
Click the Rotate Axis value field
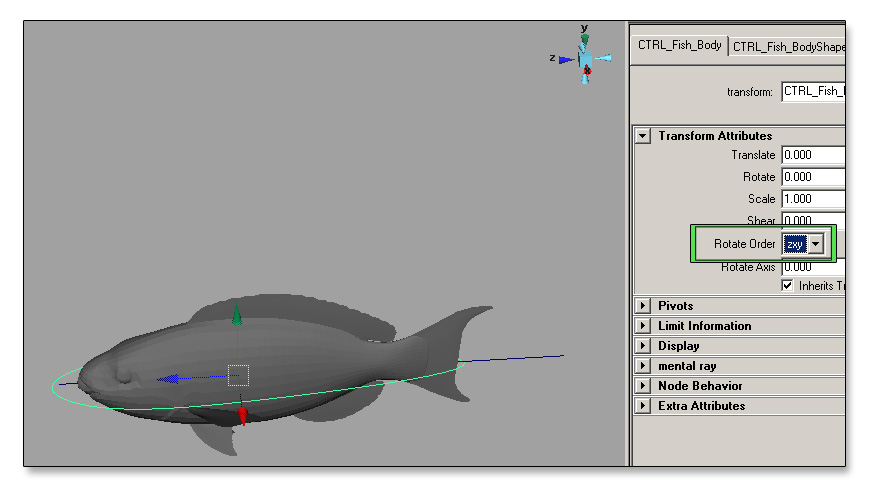coord(814,268)
